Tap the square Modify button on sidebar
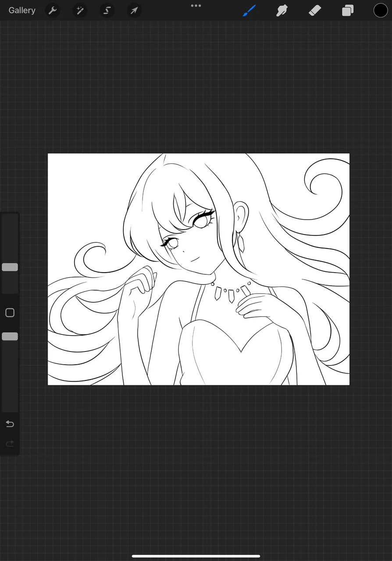This screenshot has width=392, height=561. pos(10,312)
